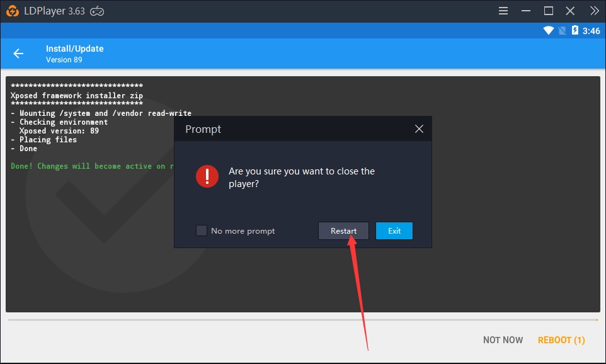Click the Restart button
606x364 pixels.
tap(343, 230)
